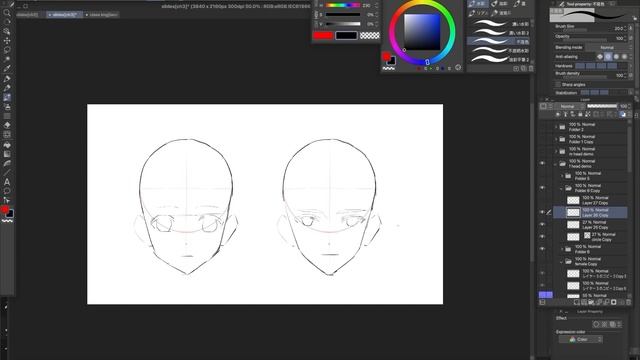Select the highlighted brush preset in sub tool list

(x=498, y=41)
